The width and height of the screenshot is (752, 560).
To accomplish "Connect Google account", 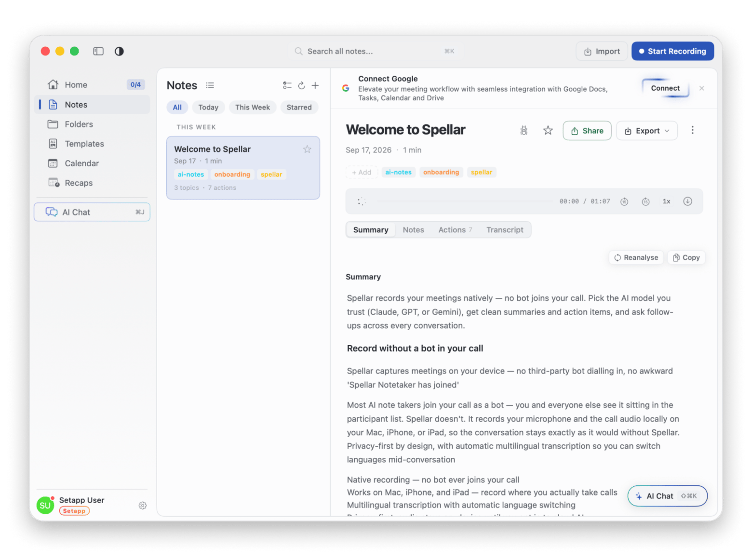I will click(x=665, y=88).
